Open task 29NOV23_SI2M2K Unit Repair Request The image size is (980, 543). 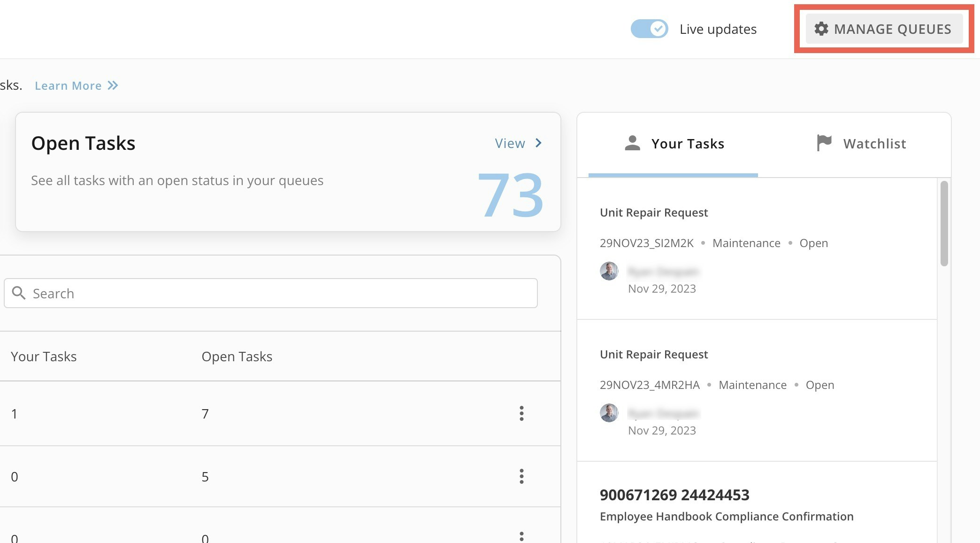pyautogui.click(x=653, y=213)
